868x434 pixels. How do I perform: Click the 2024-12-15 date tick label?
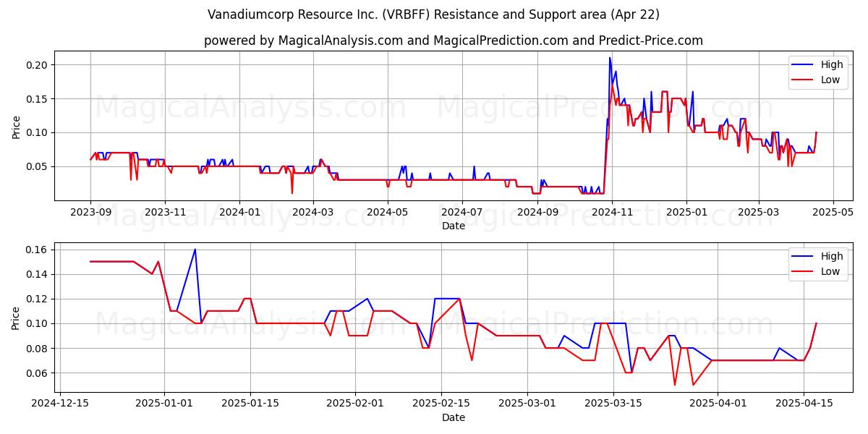tap(59, 404)
